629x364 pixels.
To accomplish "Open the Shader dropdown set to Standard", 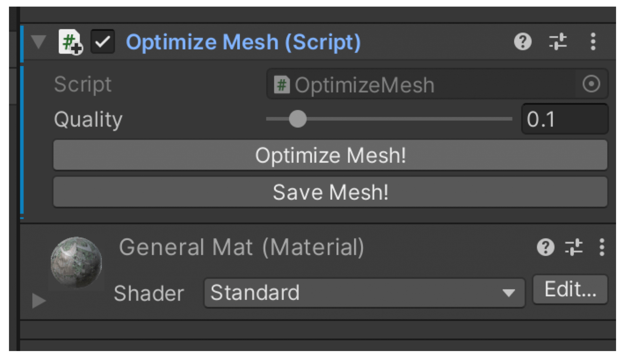I will pos(364,292).
